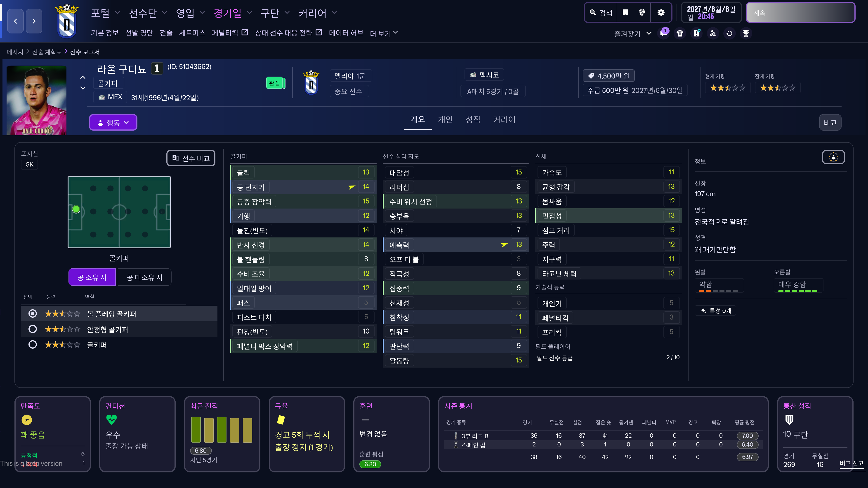Expand the 더 보기 menu

[384, 33]
